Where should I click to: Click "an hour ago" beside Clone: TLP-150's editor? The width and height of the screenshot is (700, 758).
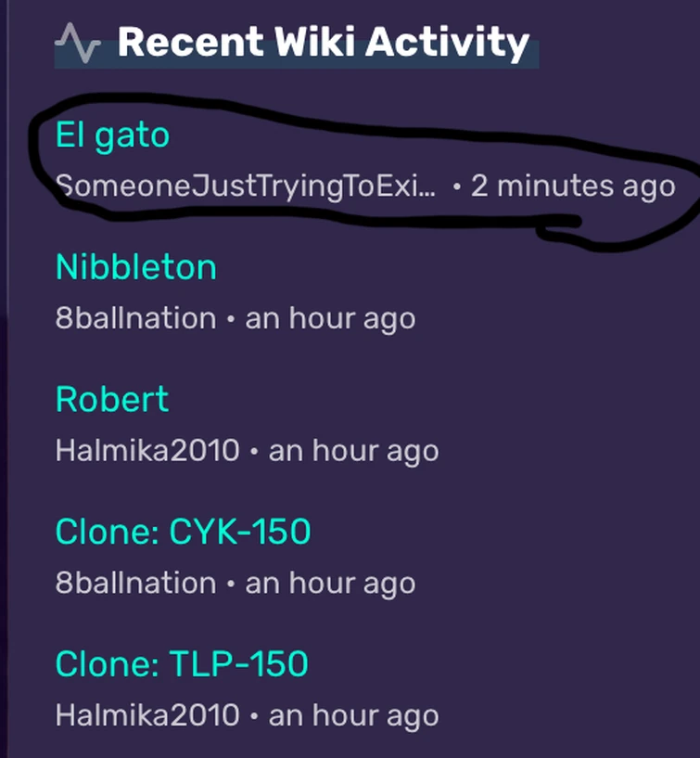tap(353, 715)
